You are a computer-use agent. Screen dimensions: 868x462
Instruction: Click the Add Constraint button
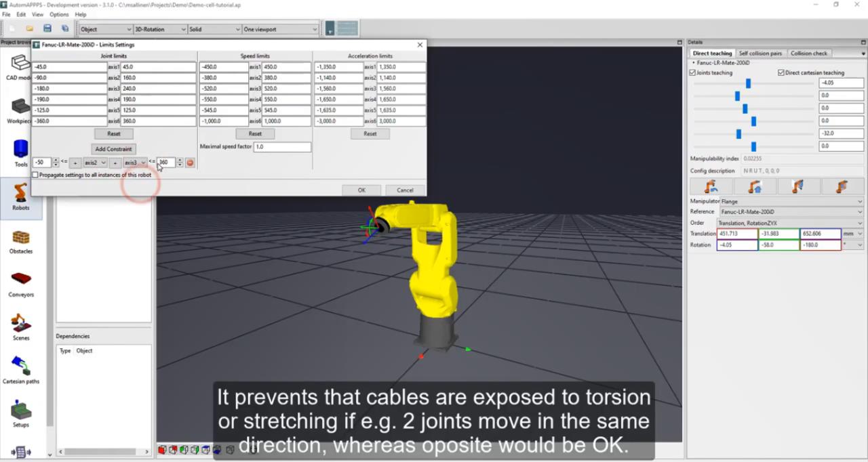(x=114, y=148)
